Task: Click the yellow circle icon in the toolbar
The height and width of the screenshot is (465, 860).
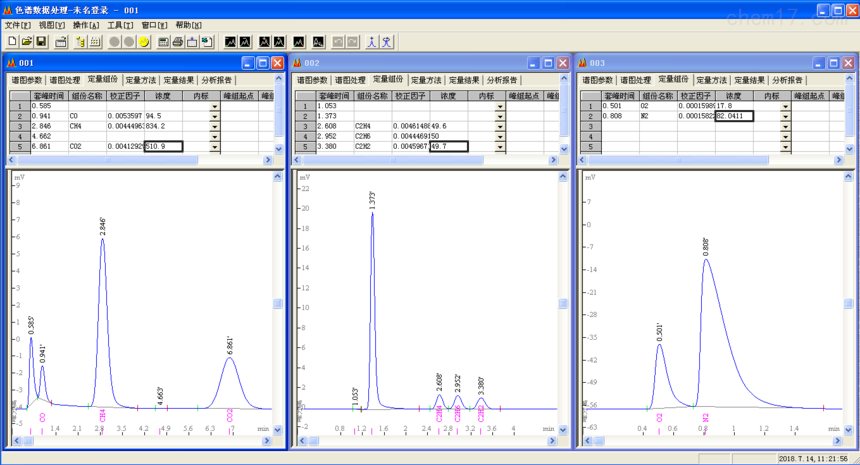Action: tap(144, 42)
